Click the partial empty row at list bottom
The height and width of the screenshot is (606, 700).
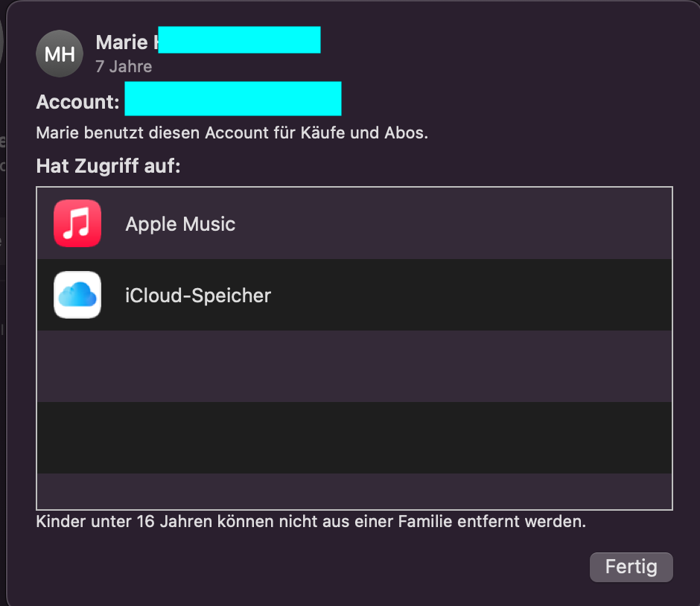354,491
